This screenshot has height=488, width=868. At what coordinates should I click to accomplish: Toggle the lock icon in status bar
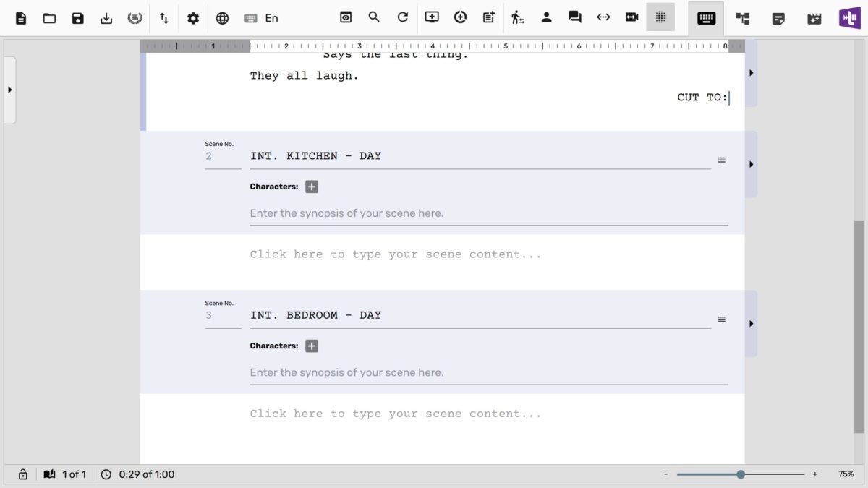22,474
